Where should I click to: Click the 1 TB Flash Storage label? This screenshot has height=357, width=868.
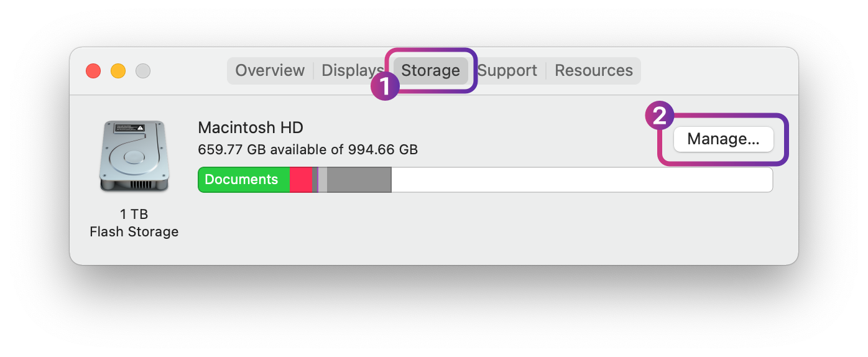[x=134, y=223]
